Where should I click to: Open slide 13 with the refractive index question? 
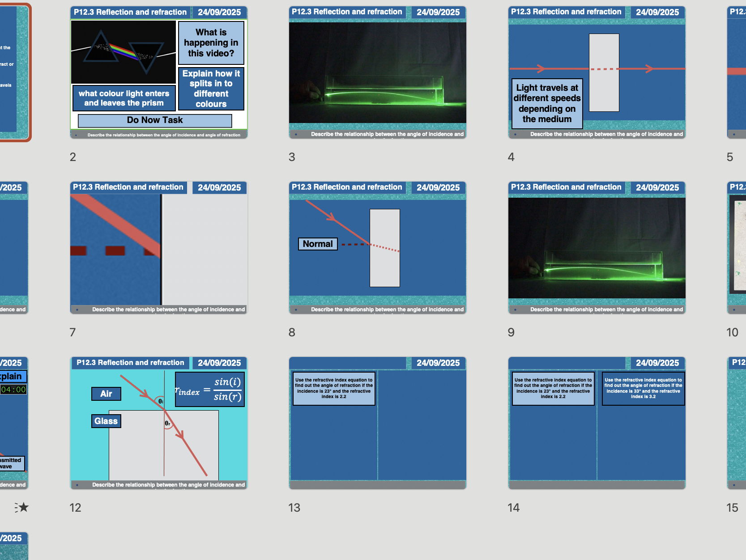[x=378, y=423]
